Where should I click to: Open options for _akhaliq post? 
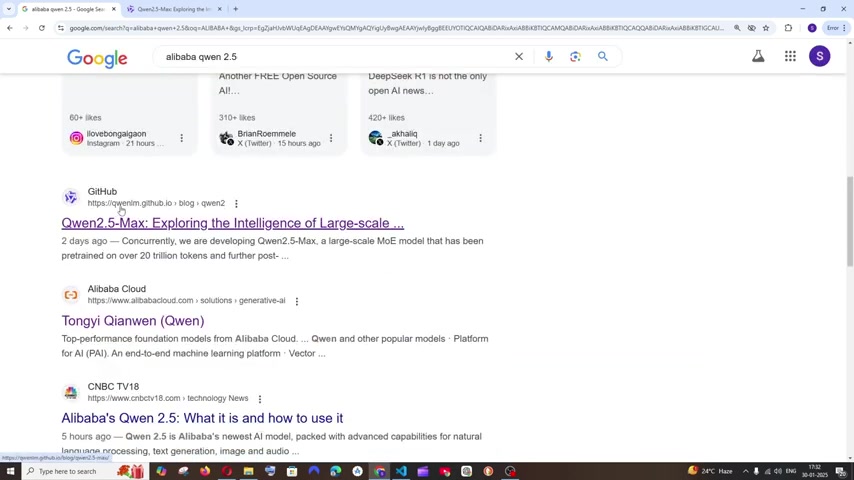pos(480,138)
